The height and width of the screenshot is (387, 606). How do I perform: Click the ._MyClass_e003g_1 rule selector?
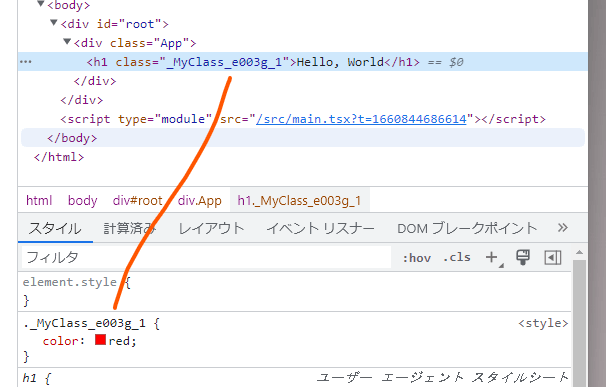[x=84, y=323]
